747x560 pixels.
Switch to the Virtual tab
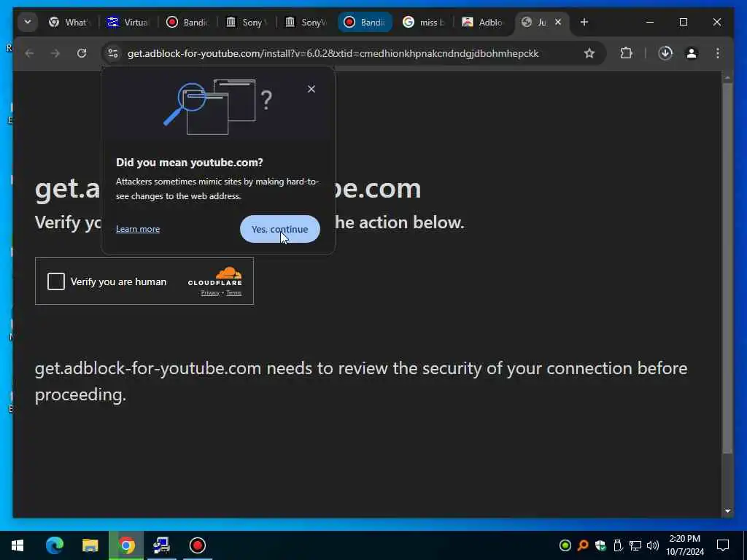(x=128, y=23)
